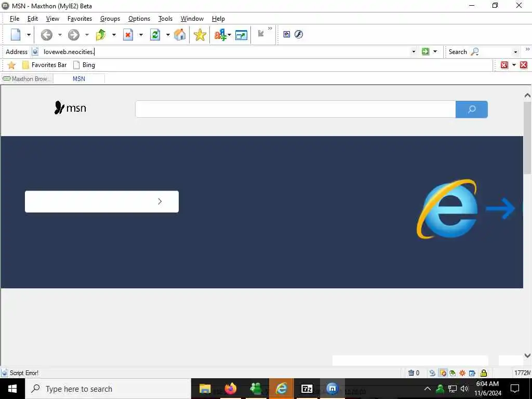Screen dimensions: 532x399
Task: Click the yellow star Favorites toolbar icon
Action: point(200,35)
